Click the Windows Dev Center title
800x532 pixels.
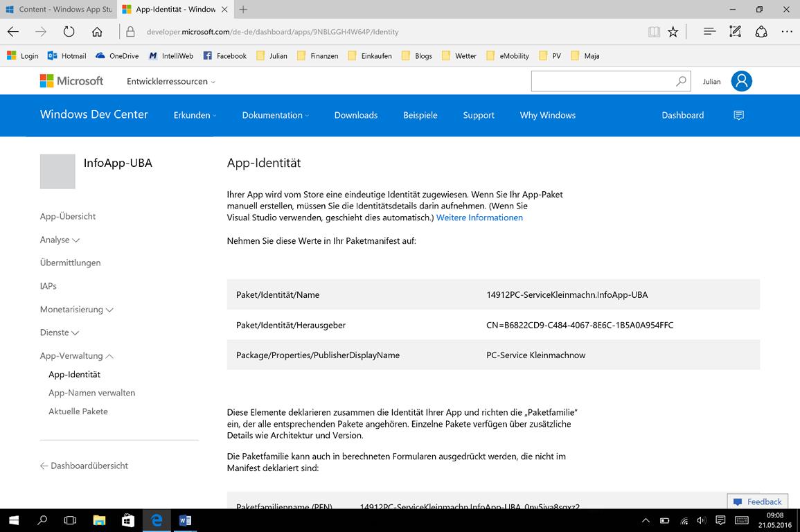click(x=94, y=114)
